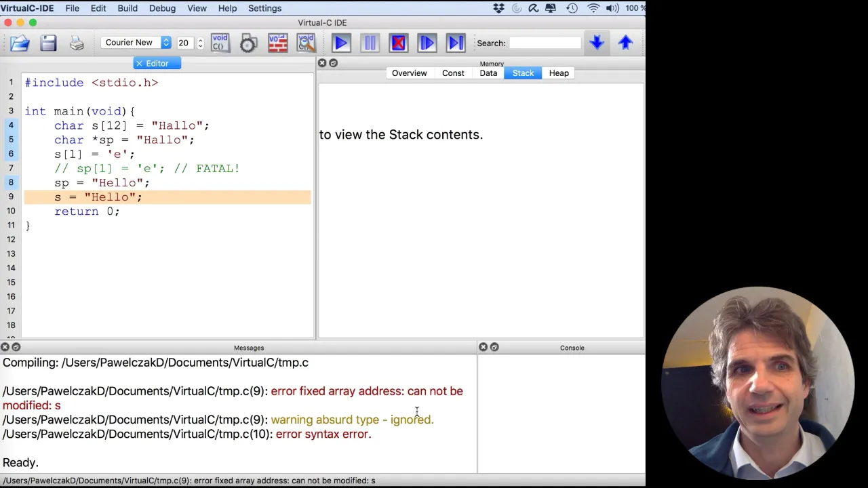Open the Courier New font dropdown
Viewport: 868px width, 488px height.
tap(136, 42)
